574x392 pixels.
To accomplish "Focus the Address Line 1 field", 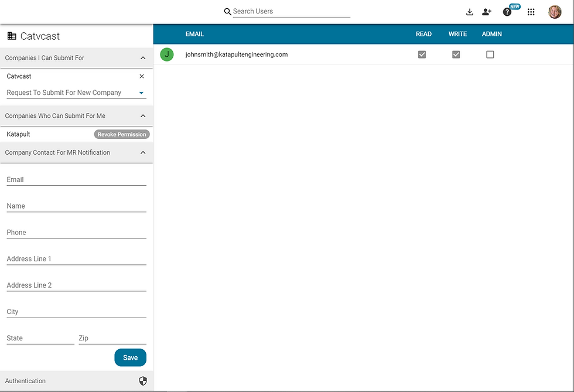I will [77, 258].
